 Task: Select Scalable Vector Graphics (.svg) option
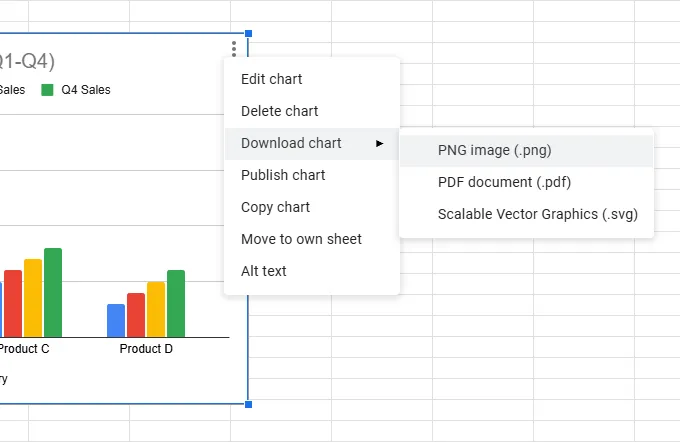click(x=537, y=214)
